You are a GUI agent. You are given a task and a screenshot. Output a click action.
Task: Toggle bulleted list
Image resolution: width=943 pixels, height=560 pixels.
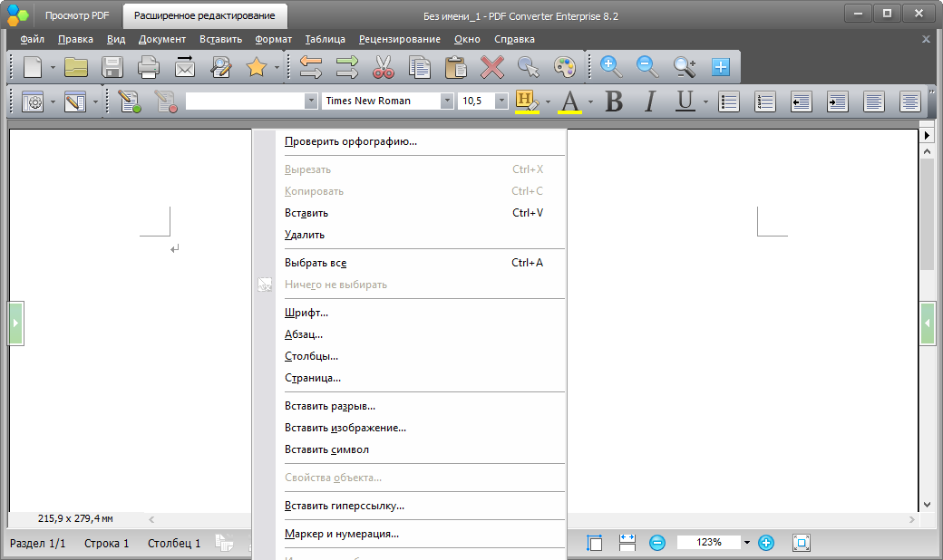click(x=729, y=101)
